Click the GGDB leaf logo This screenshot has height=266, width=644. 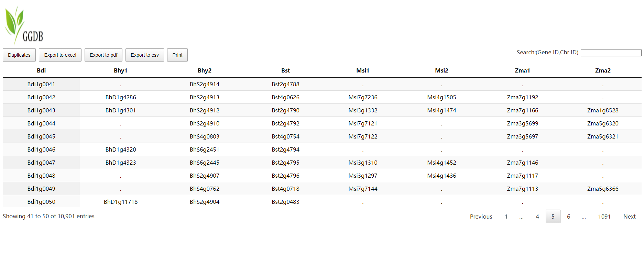tap(23, 25)
